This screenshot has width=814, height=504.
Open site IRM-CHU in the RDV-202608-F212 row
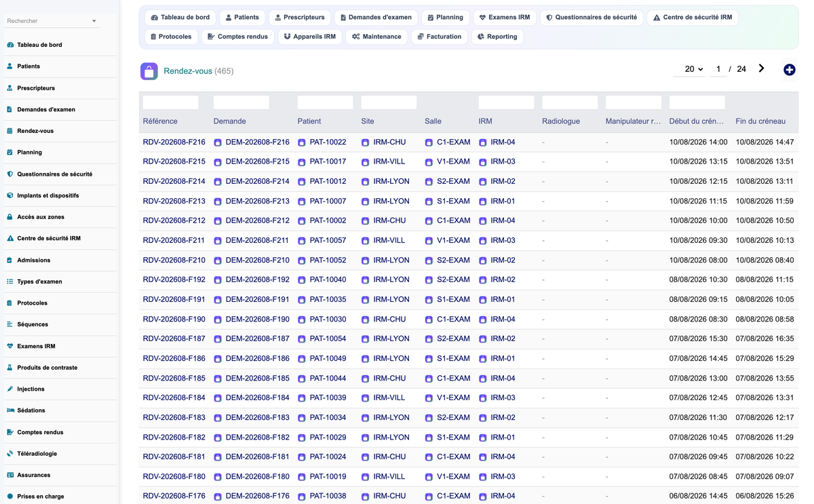click(389, 221)
